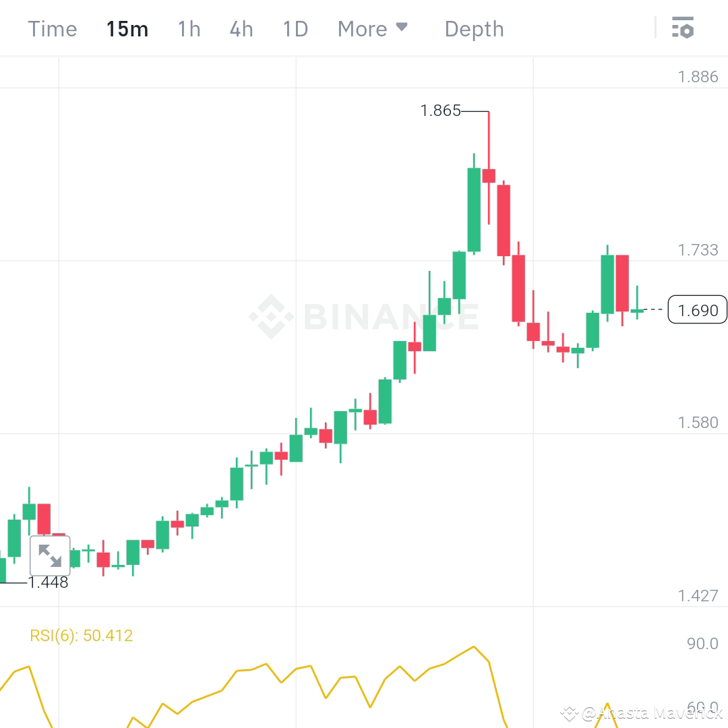This screenshot has height=728, width=728.
Task: Select the 1D chart tab
Action: (x=295, y=28)
